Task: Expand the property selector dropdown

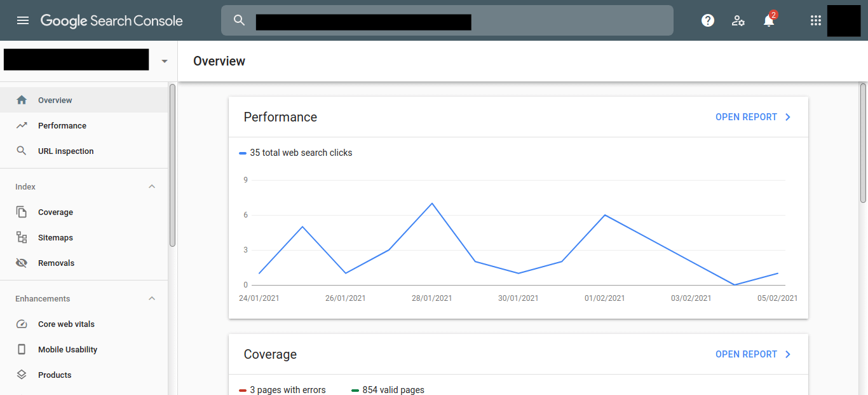Action: (165, 61)
